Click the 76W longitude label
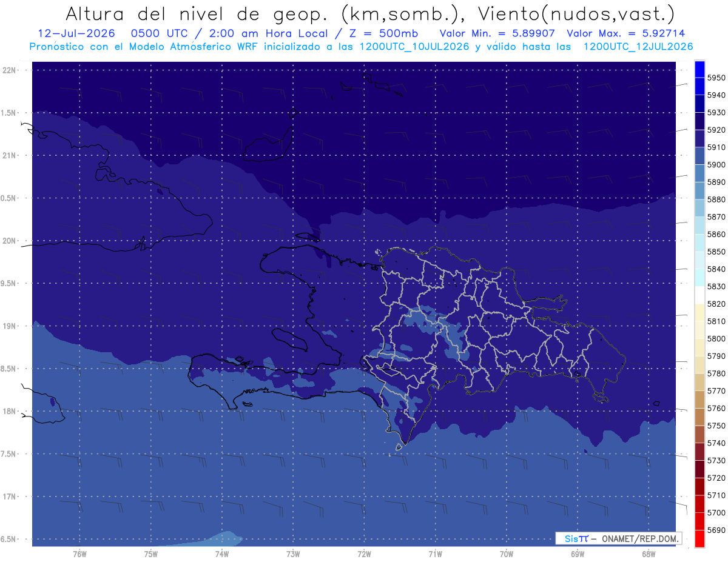 [x=79, y=554]
